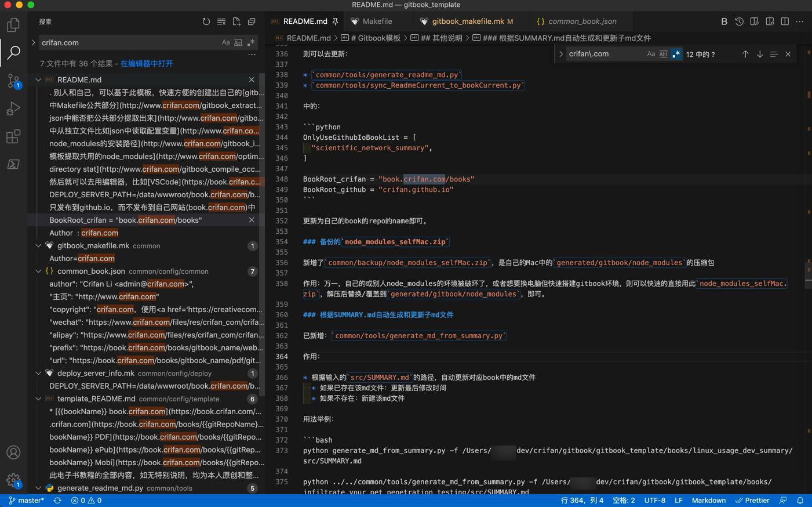The image size is (812, 507).
Task: Disable regex in find widget
Action: click(676, 54)
